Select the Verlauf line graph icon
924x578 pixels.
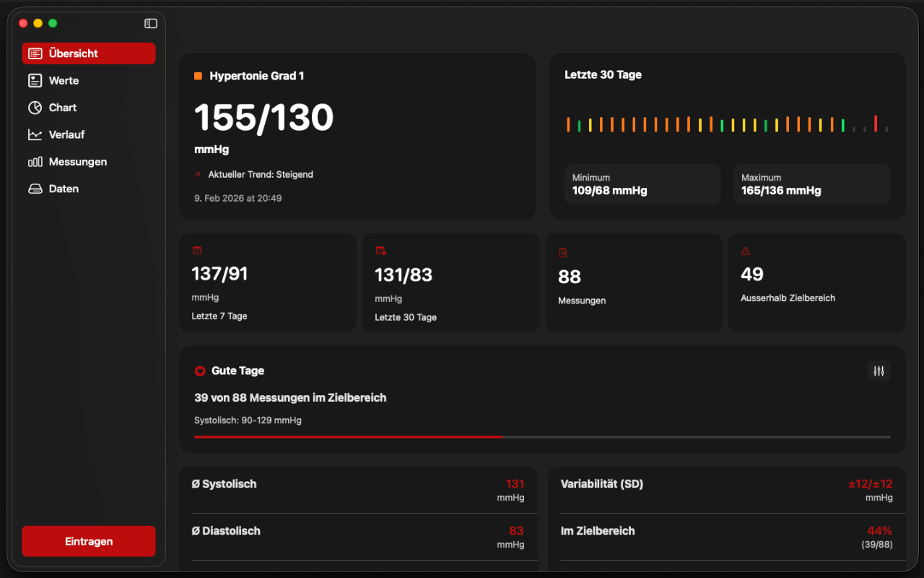pyautogui.click(x=35, y=135)
